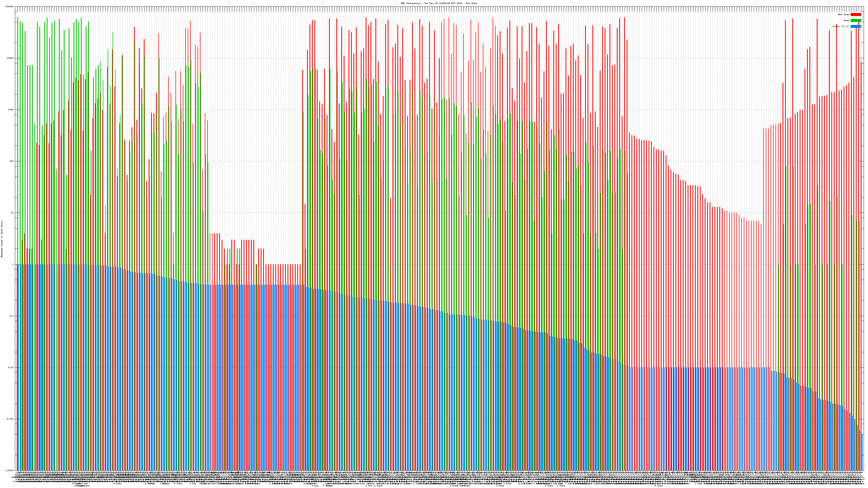This screenshot has width=868, height=488.
Task: Click the '3 hops' x-axis label near chart center
Action: pyautogui.click(x=378, y=486)
